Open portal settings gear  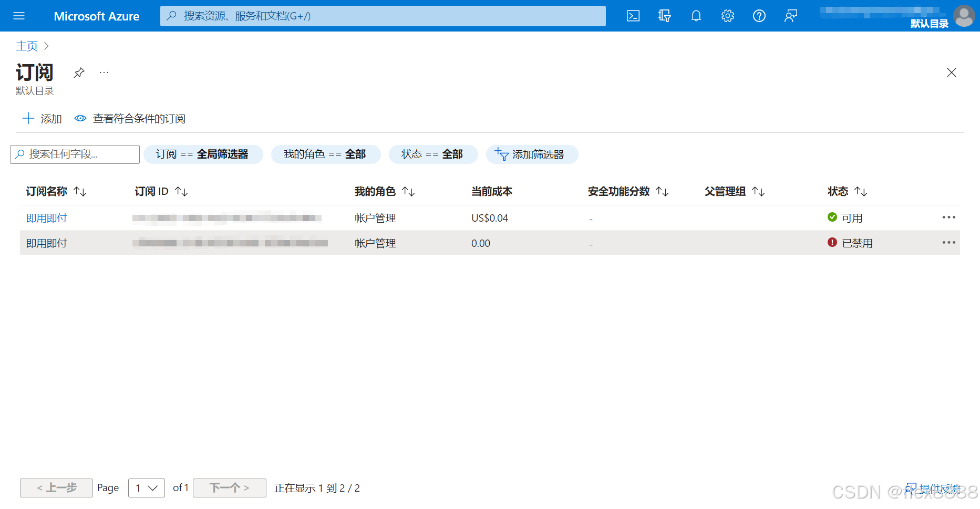(728, 16)
